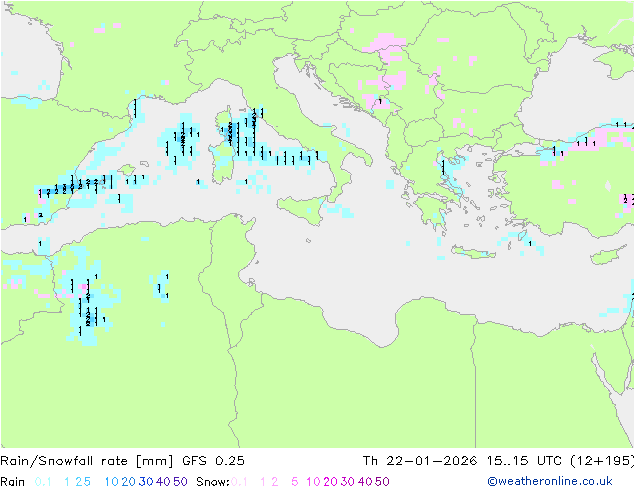Click the "Snow:" legend label
634x490 pixels.
click(213, 482)
